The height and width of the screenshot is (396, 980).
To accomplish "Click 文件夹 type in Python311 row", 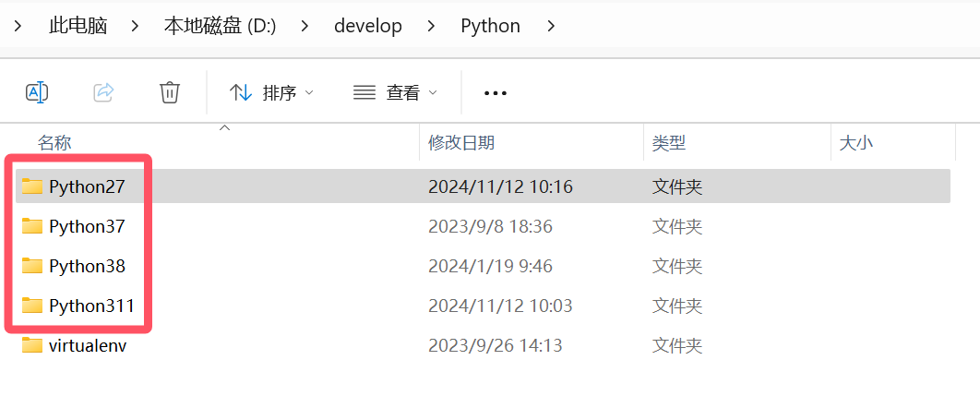I will (x=677, y=306).
